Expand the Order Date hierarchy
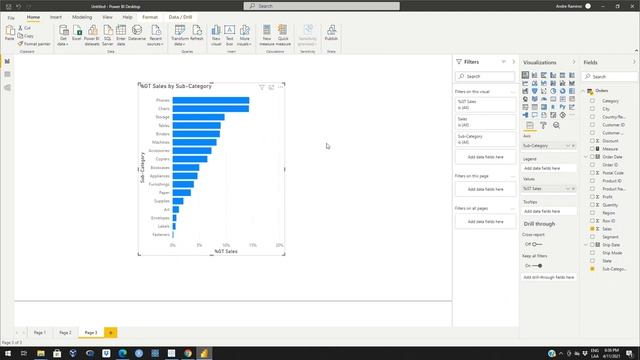This screenshot has width=640, height=360. click(587, 157)
